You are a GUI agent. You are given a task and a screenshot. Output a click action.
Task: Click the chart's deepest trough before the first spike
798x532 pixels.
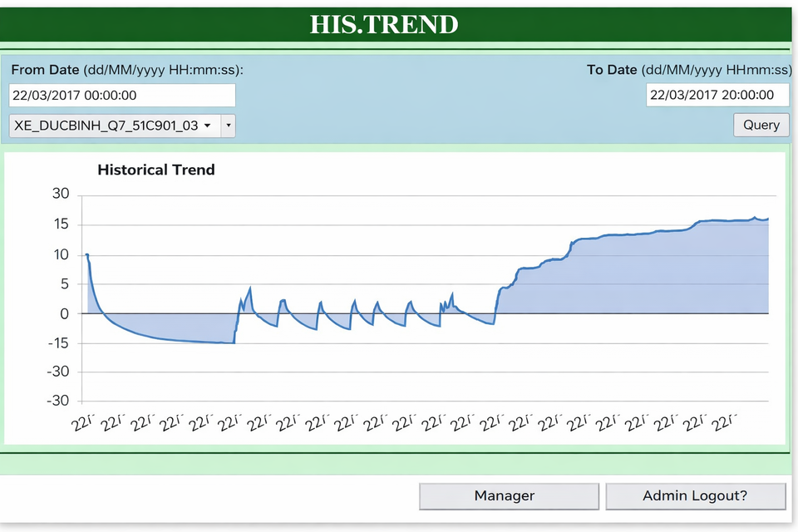(231, 342)
